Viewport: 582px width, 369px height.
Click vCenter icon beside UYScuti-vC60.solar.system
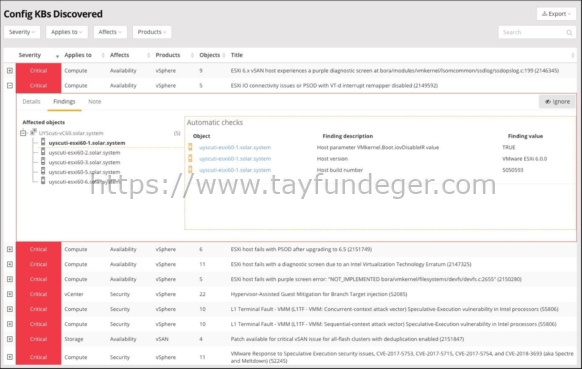33,132
